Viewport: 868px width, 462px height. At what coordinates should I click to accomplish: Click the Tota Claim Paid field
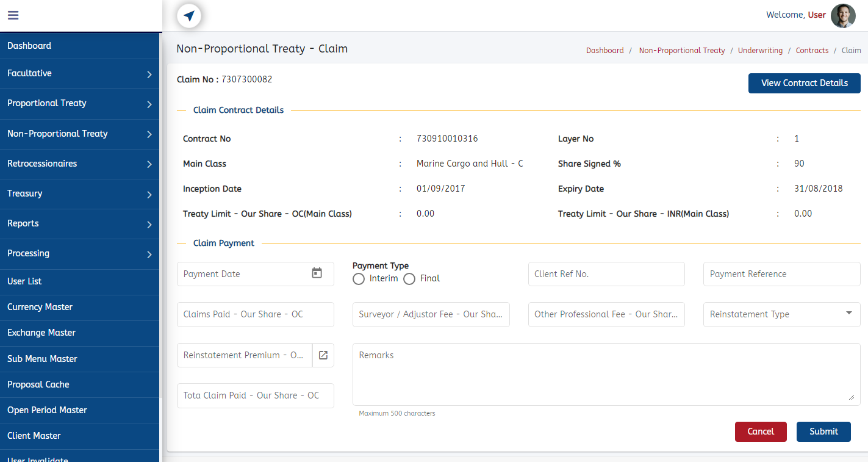256,395
